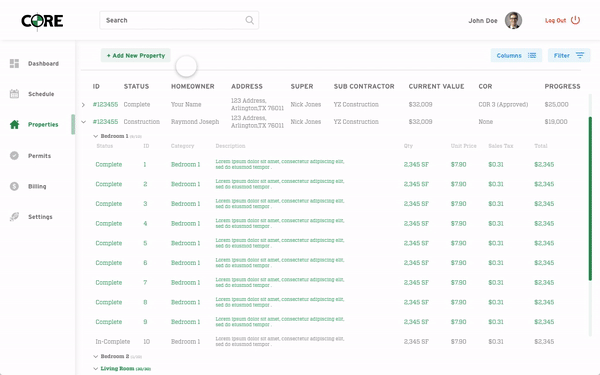Click the Settings icon in the sidebar
This screenshot has width=600, height=375.
[14, 217]
